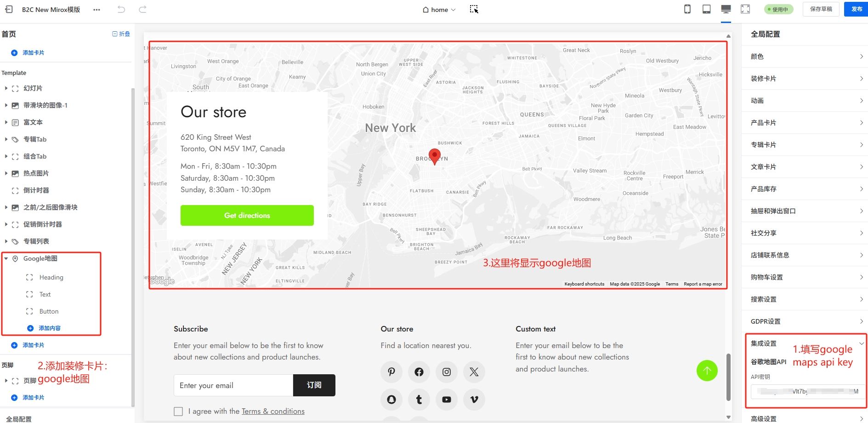Select the Heading block under Google地图
868x423 pixels.
tap(51, 278)
